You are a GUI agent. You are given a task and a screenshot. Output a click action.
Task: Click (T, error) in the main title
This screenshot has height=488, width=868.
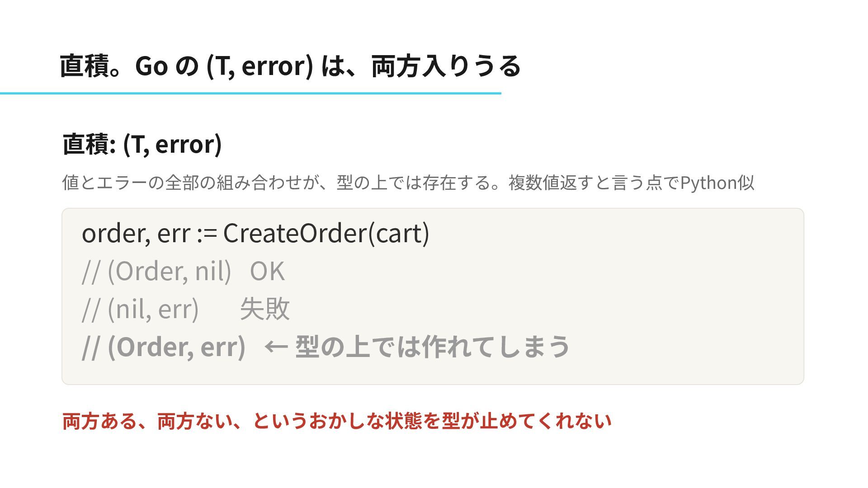pos(259,66)
